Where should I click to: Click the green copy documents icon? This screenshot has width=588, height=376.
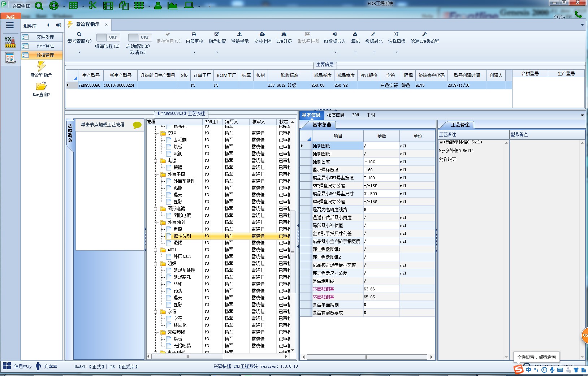124,5
